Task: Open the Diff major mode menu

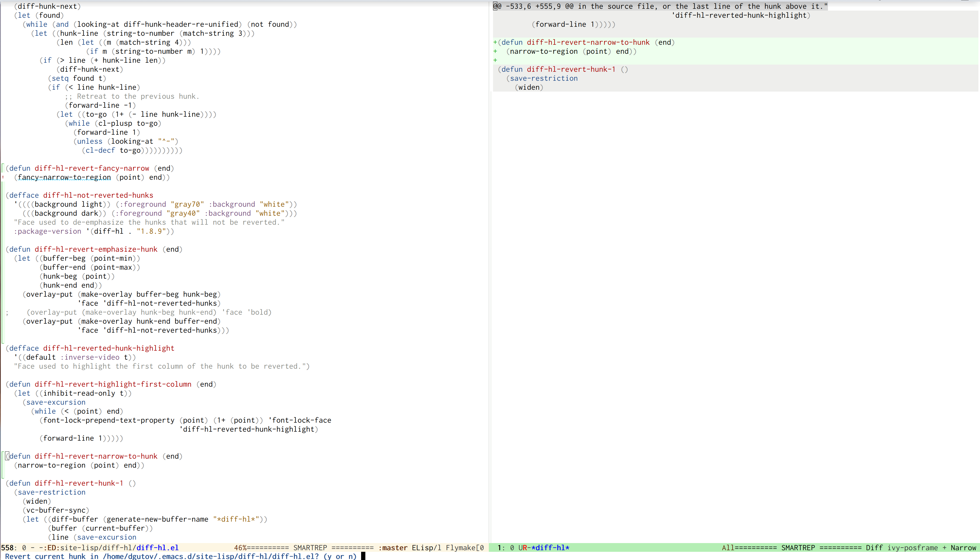Action: [x=874, y=548]
